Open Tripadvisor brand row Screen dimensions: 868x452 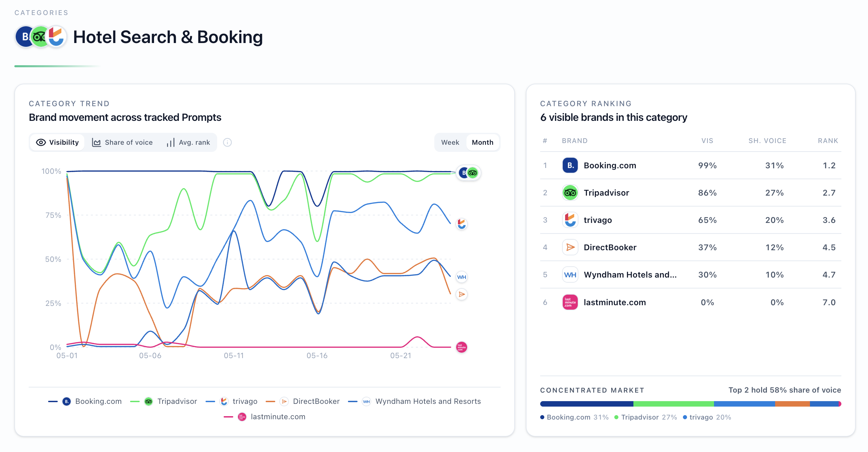click(690, 193)
